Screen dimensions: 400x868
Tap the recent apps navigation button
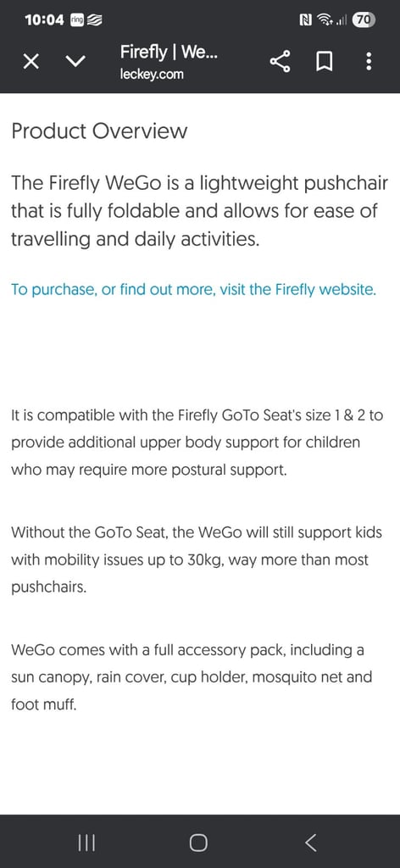point(86,843)
